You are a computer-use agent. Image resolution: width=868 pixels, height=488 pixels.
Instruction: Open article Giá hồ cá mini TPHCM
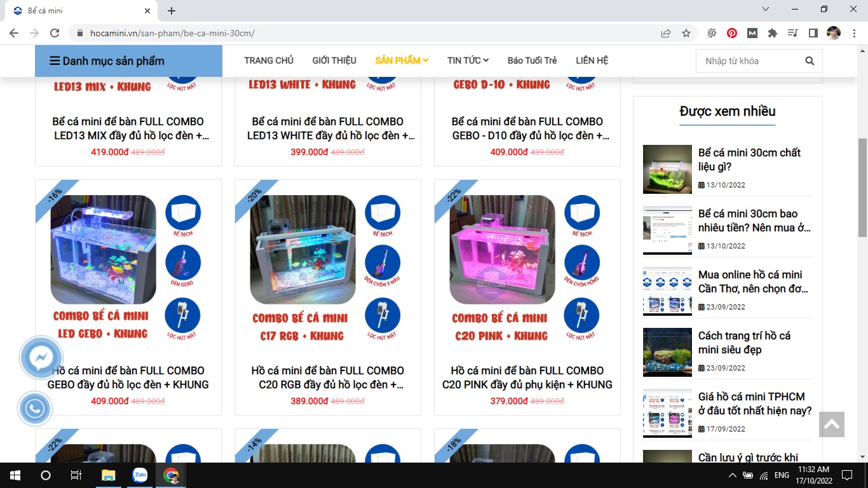point(755,403)
